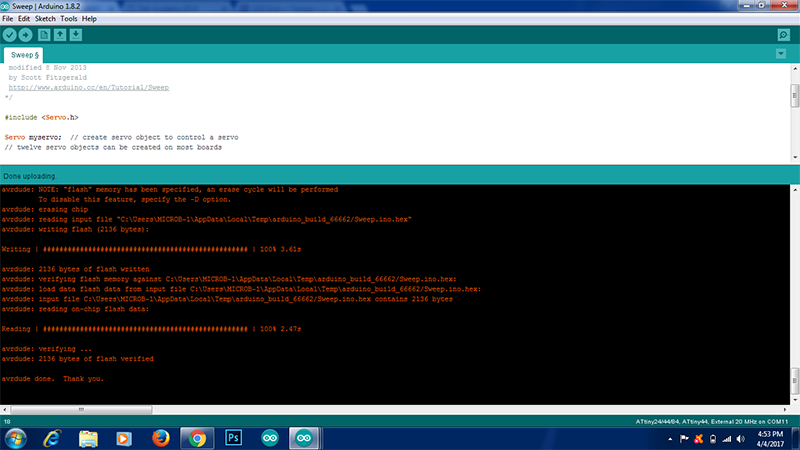Click the network signal tray icon
This screenshot has height=450, width=800.
[727, 439]
